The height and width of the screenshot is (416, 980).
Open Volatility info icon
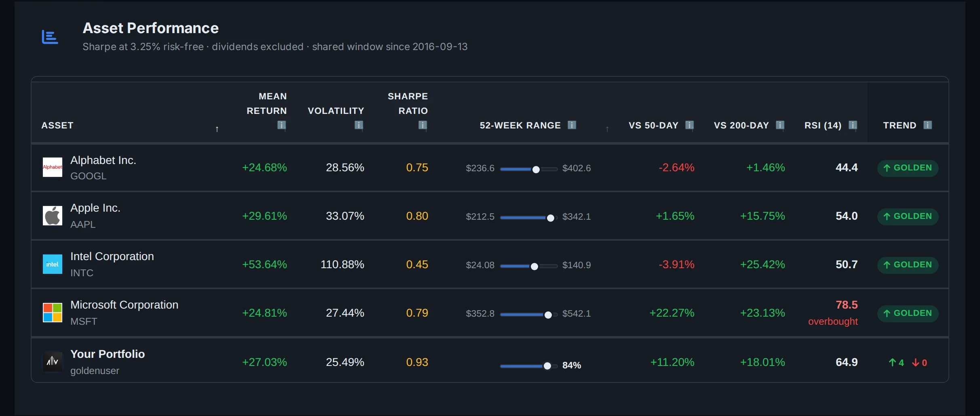coord(359,125)
